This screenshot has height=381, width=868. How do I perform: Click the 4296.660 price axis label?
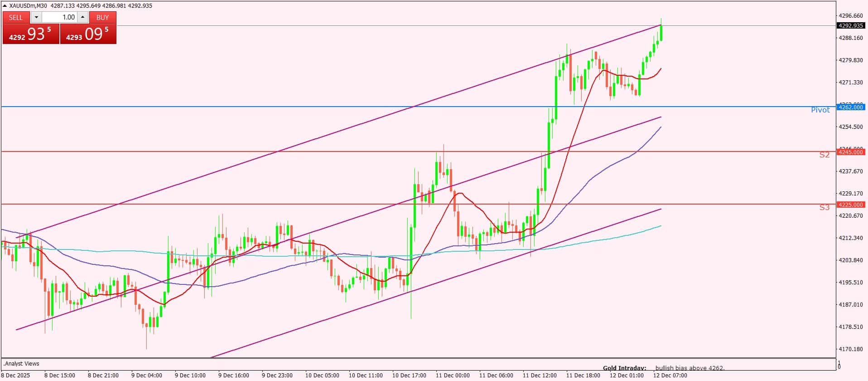[x=851, y=15]
